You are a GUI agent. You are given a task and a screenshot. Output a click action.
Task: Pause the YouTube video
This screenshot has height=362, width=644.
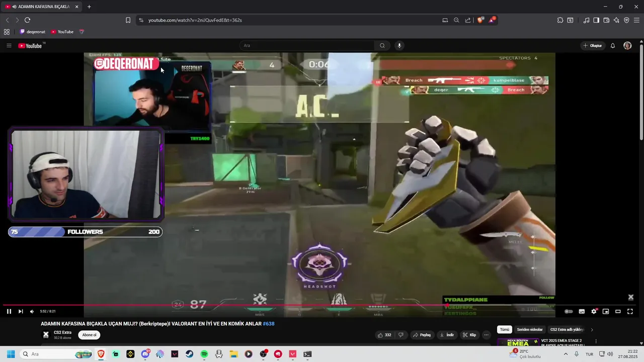(9, 311)
